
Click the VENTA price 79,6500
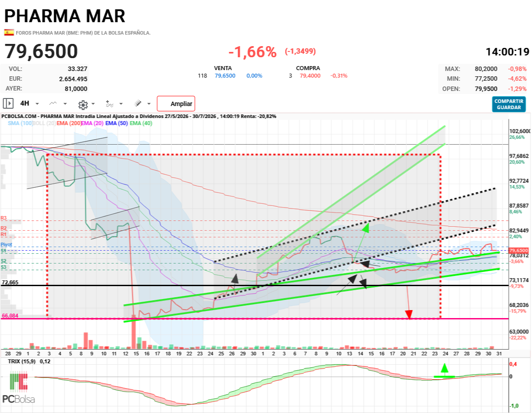pos(225,76)
